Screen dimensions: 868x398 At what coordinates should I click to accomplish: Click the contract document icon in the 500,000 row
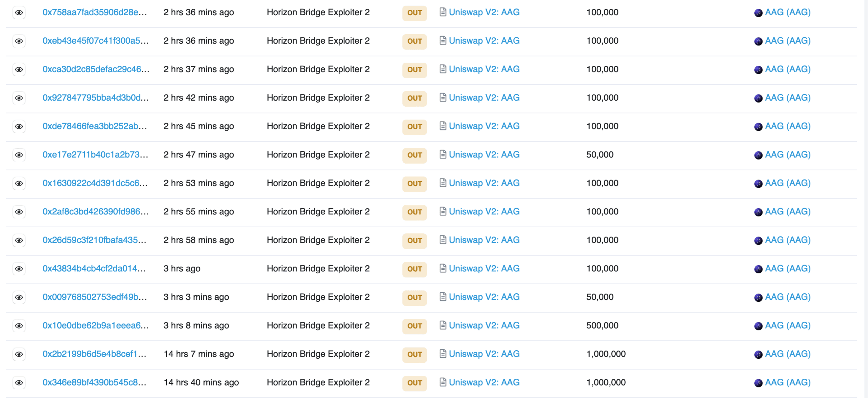(x=442, y=325)
